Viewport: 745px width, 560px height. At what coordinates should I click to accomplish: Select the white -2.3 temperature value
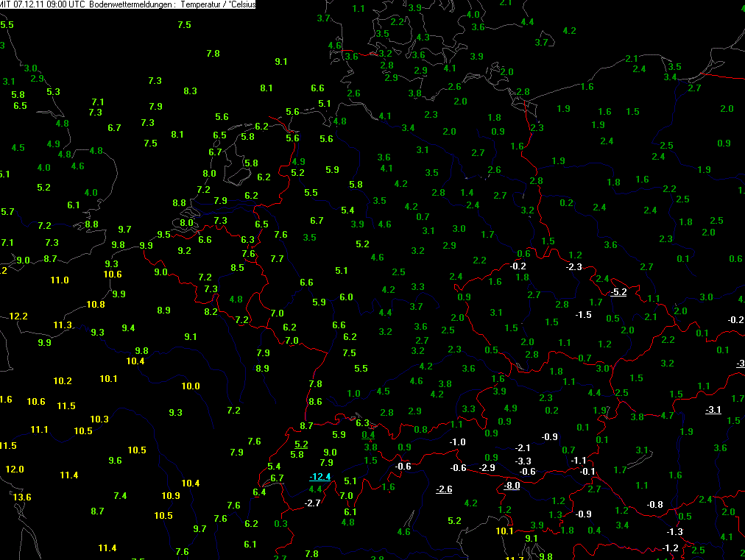coord(574,266)
